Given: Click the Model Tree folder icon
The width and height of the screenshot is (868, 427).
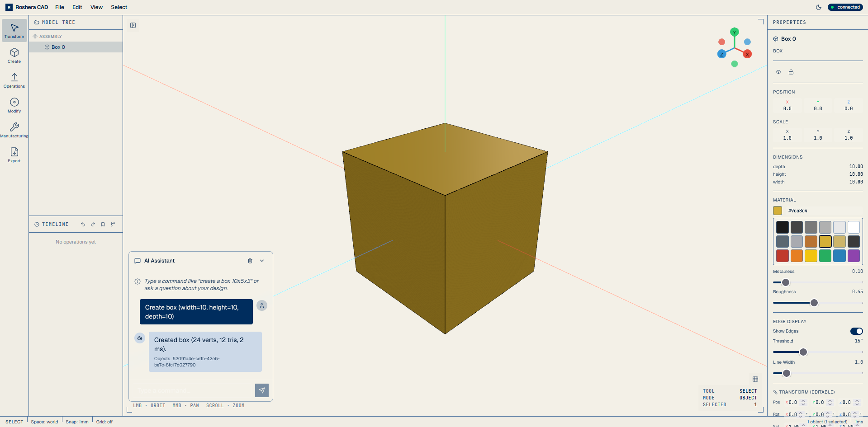Looking at the screenshot, I should [37, 22].
